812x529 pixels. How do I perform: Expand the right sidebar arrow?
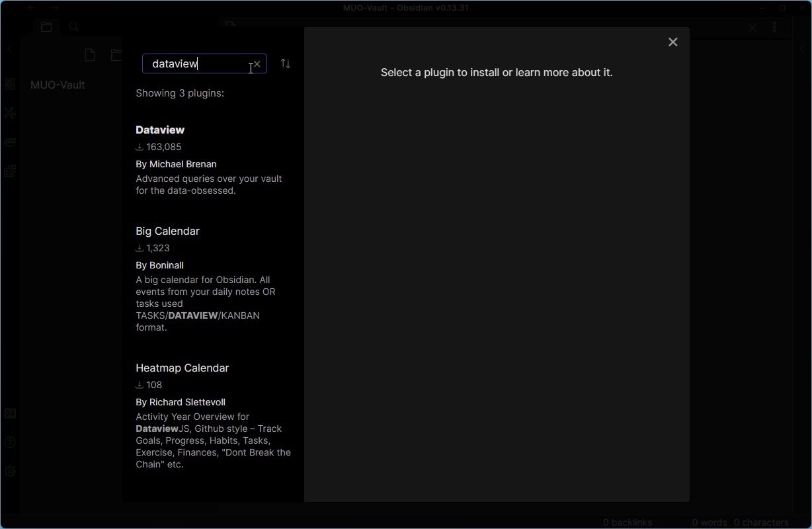pos(802,49)
